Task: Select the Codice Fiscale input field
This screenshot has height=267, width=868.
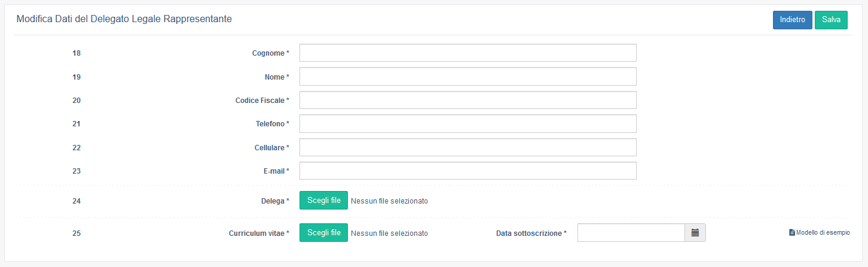Action: pos(467,100)
